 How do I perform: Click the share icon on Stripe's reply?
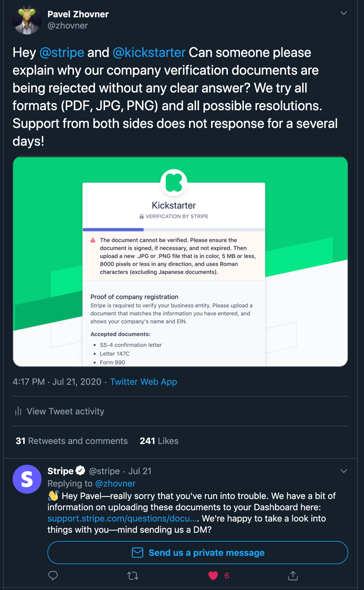pyautogui.click(x=293, y=575)
